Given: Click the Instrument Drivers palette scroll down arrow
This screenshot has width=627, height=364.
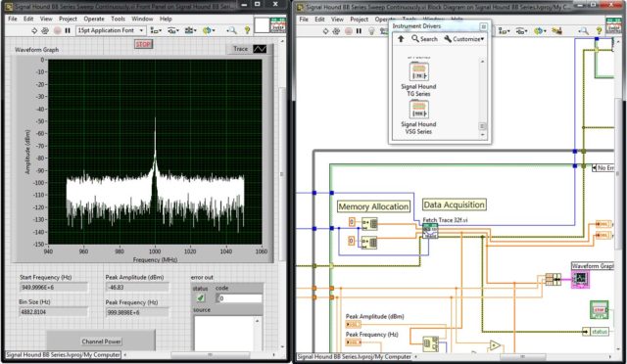Looking at the screenshot, I should click(x=482, y=135).
